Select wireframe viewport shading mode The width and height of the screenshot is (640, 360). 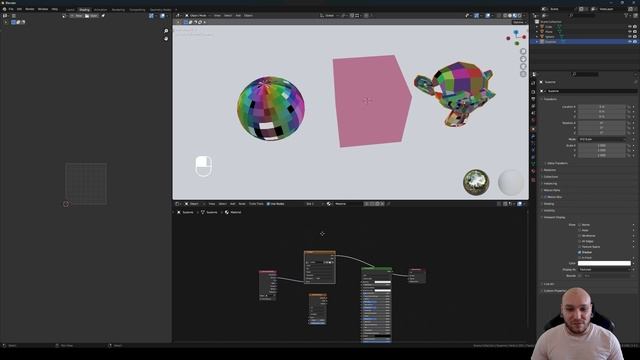(x=505, y=15)
